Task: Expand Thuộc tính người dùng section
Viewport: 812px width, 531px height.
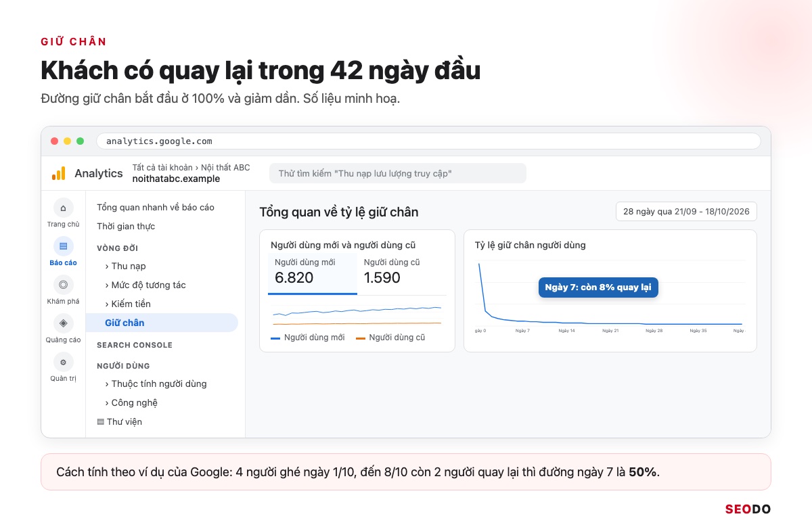Action: tap(156, 384)
